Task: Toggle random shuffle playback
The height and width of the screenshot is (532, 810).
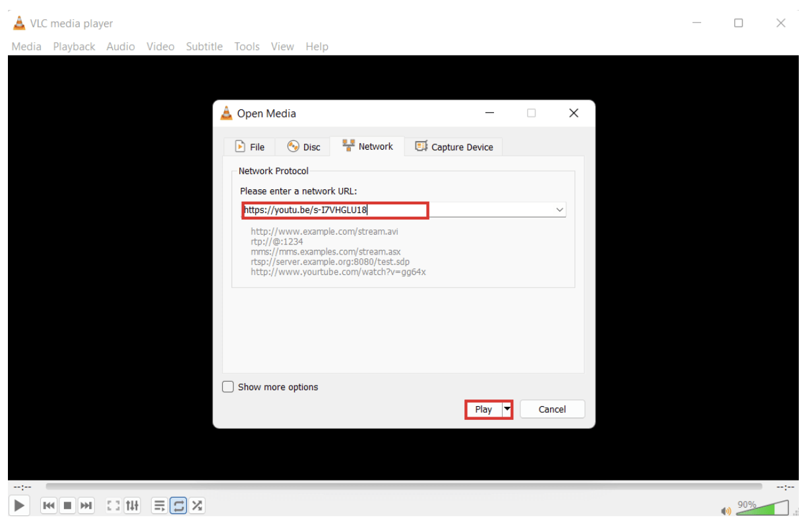Action: pos(197,506)
